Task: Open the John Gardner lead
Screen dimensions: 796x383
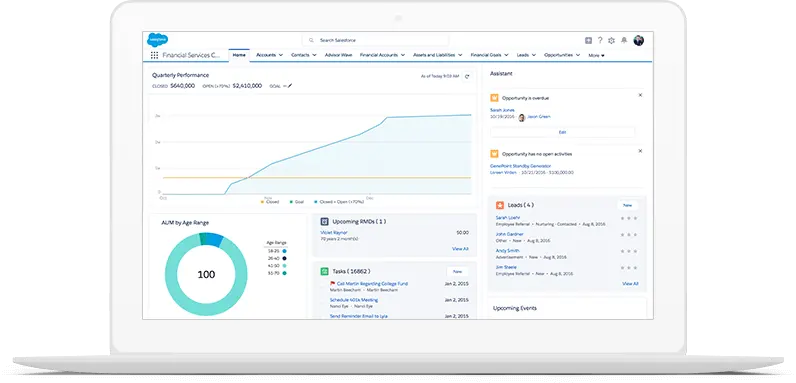Action: (x=510, y=234)
